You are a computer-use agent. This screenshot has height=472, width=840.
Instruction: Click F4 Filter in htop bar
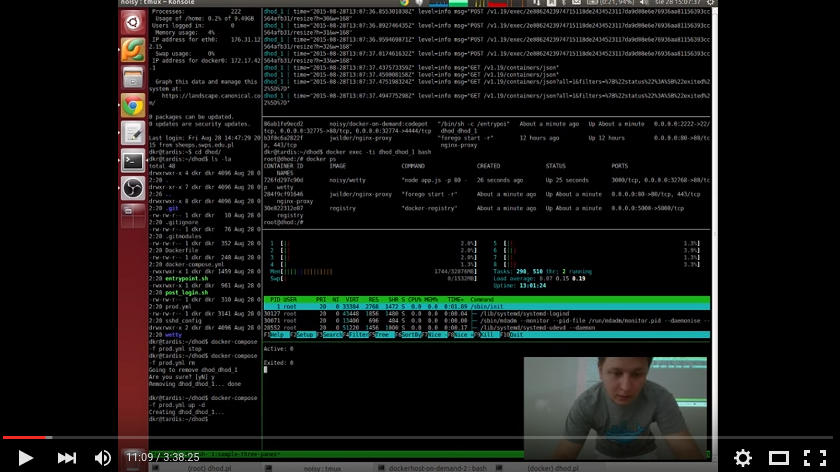pos(356,335)
